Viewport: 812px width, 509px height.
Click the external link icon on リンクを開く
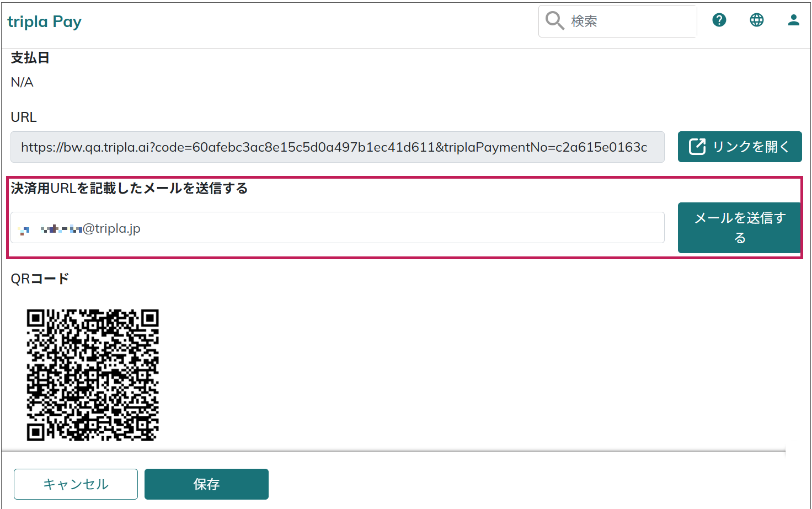697,147
